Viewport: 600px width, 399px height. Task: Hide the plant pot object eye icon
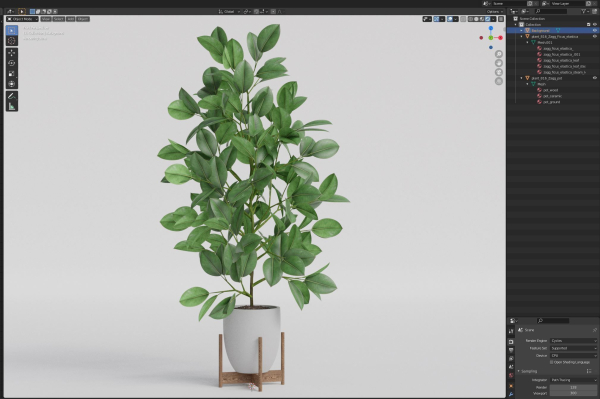[x=595, y=78]
